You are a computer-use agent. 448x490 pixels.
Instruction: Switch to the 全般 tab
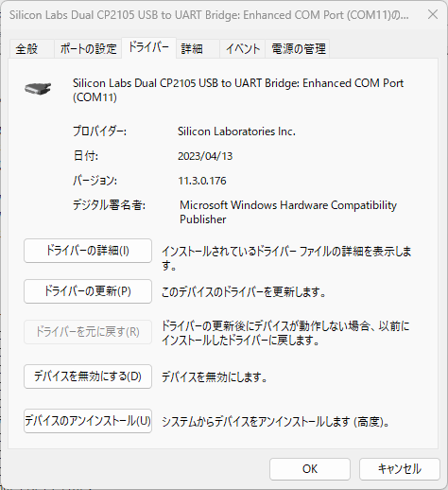tap(31, 49)
